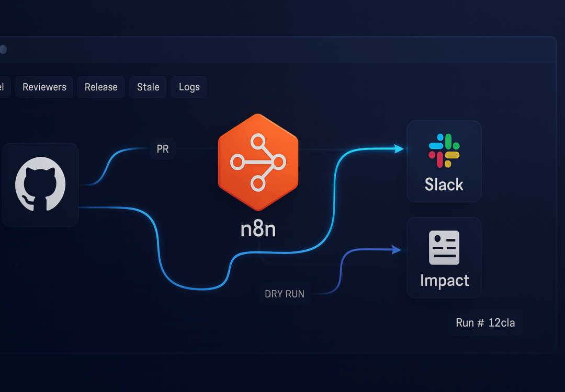
Task: Click the Slack text label
Action: (444, 185)
